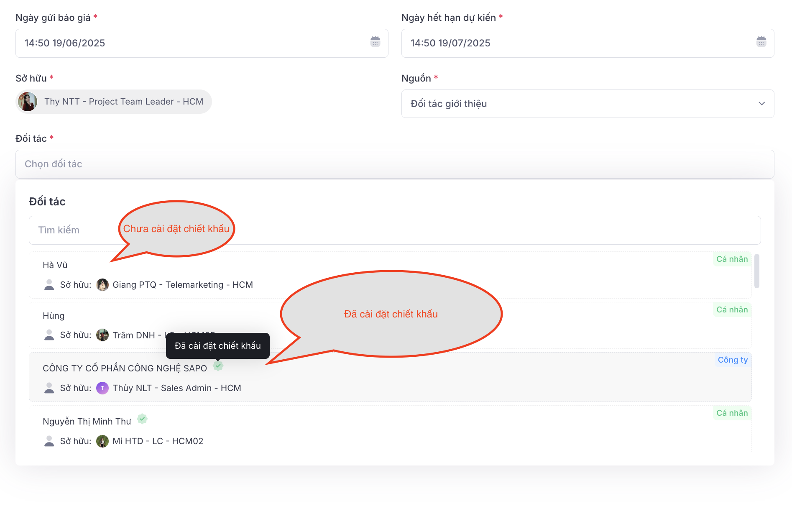Screen dimensions: 792x532
Task: Click Thủy NLT's purple avatar icon
Action: pyautogui.click(x=102, y=388)
